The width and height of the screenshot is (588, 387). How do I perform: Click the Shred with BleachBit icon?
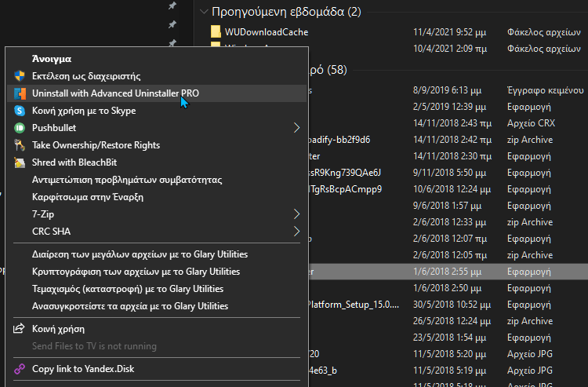20,162
